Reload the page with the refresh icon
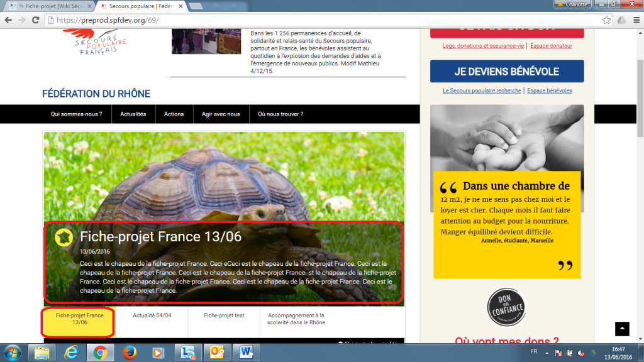 (36, 20)
